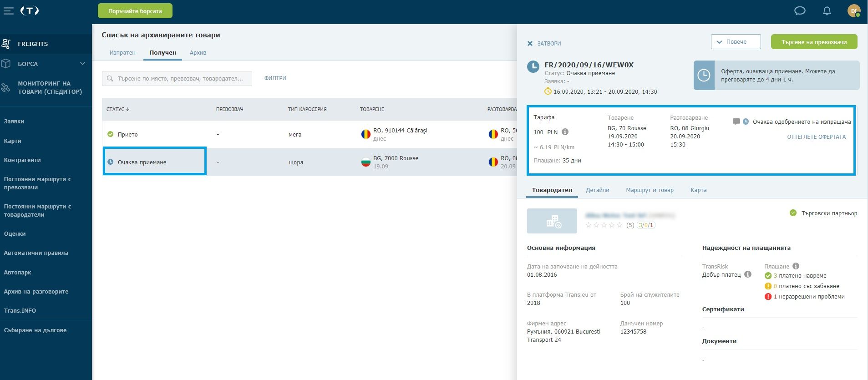Switch to the Архив tab
This screenshot has height=380, width=868.
pos(198,53)
